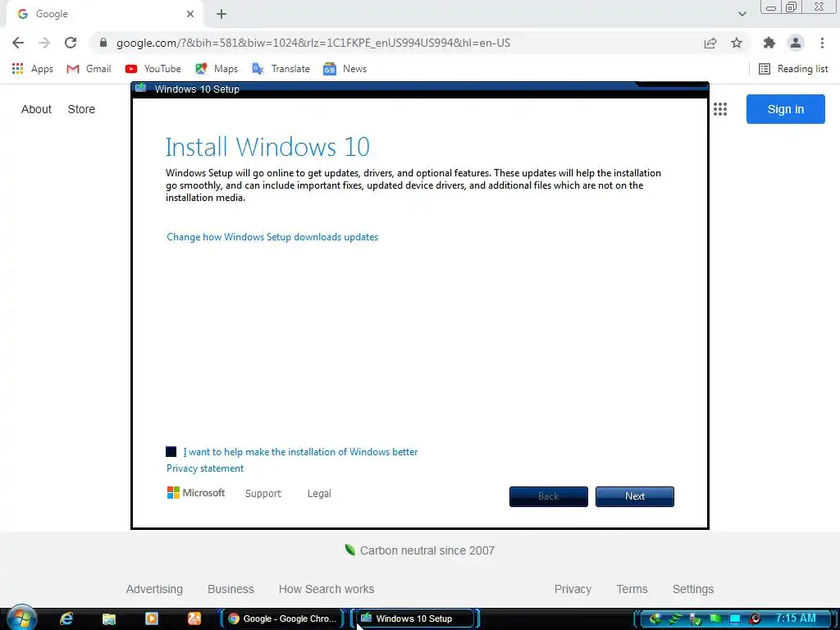Open Google's About link
This screenshot has height=630, width=840.
coord(36,109)
